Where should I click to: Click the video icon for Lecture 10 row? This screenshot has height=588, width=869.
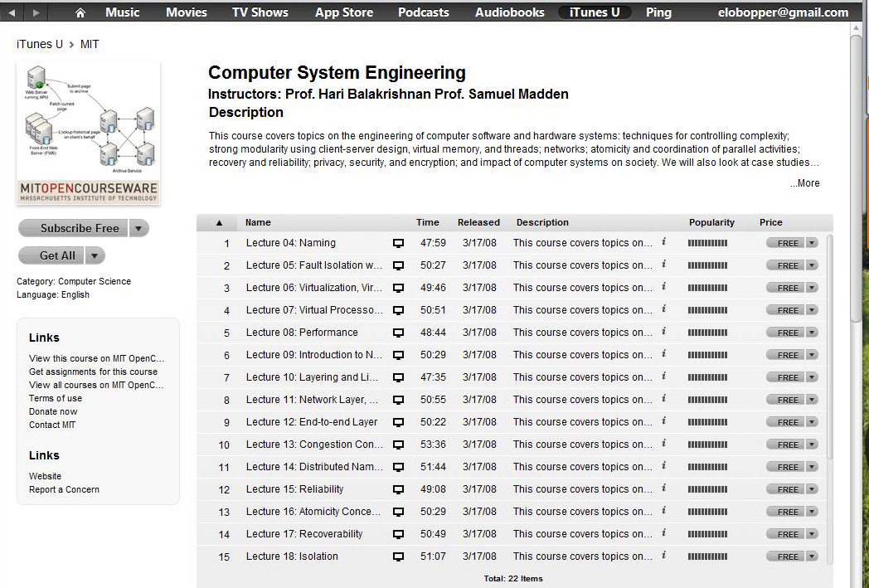tap(398, 377)
